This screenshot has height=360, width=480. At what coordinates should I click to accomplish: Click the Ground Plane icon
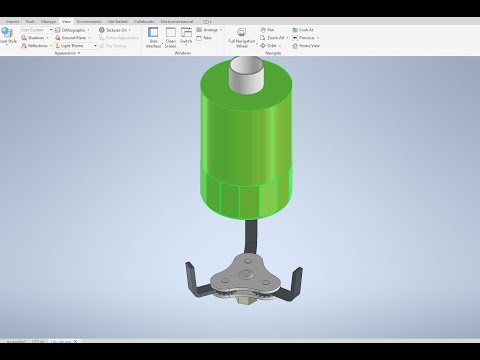tap(58, 38)
